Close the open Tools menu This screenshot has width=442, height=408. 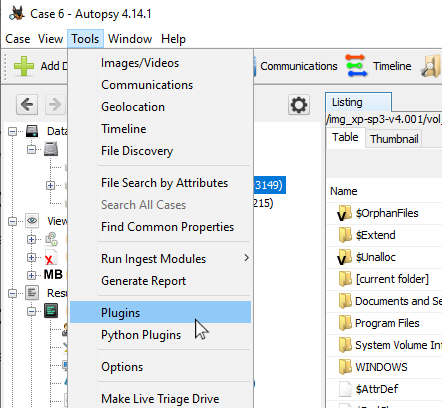tap(85, 39)
